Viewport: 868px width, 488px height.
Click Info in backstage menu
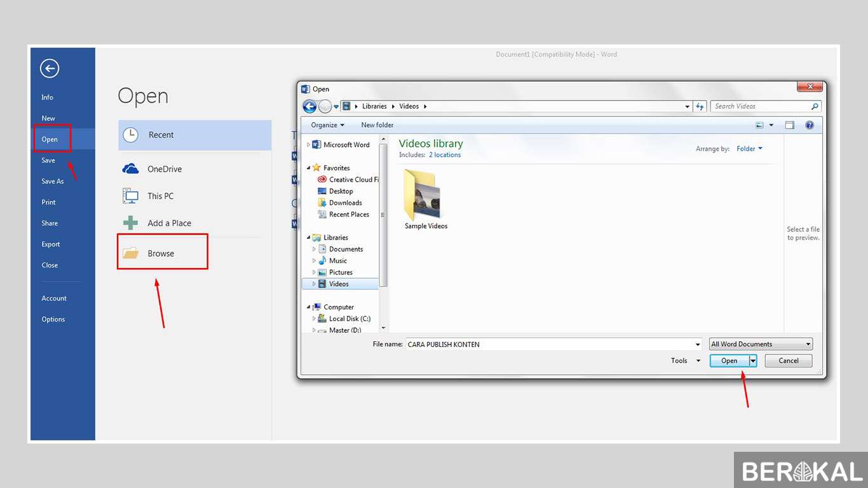pos(48,97)
